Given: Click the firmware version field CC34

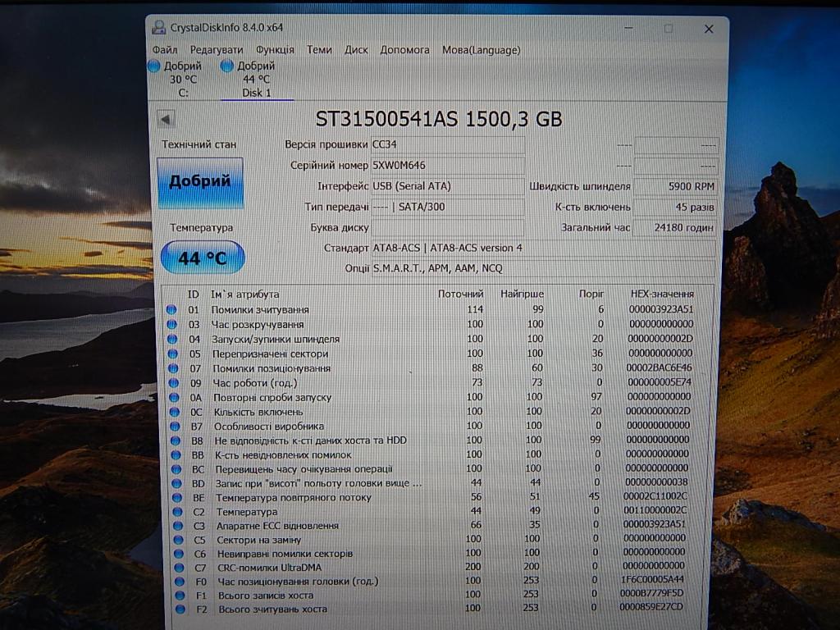Looking at the screenshot, I should [x=447, y=144].
